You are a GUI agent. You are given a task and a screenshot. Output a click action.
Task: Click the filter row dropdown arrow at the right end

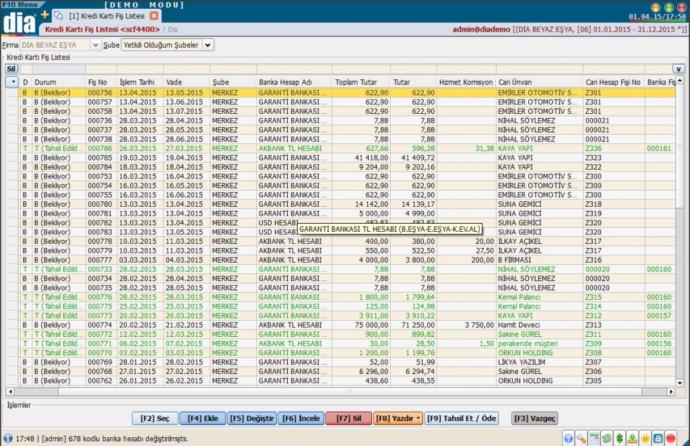point(678,69)
